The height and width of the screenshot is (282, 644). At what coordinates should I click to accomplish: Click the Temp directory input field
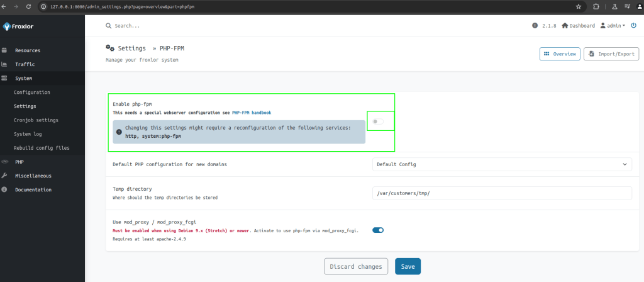click(502, 193)
